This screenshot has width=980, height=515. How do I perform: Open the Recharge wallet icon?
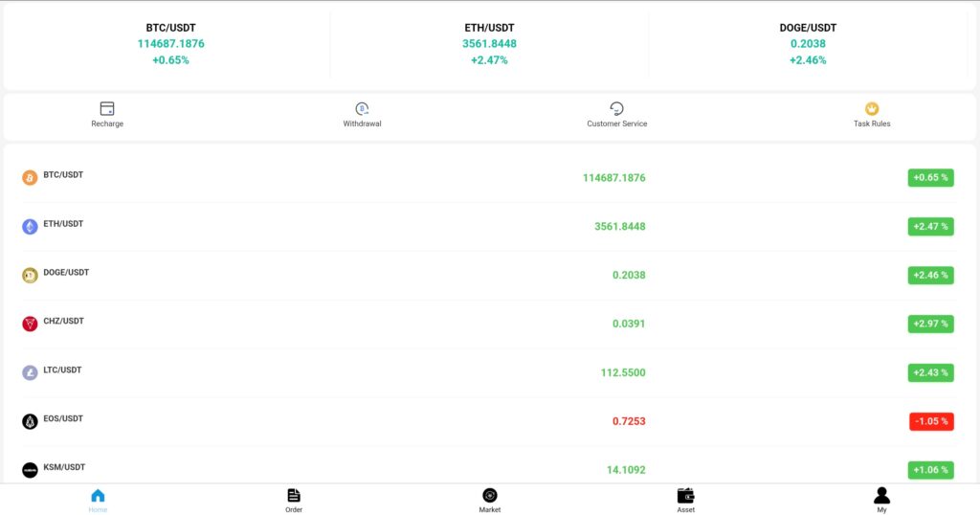[107, 109]
